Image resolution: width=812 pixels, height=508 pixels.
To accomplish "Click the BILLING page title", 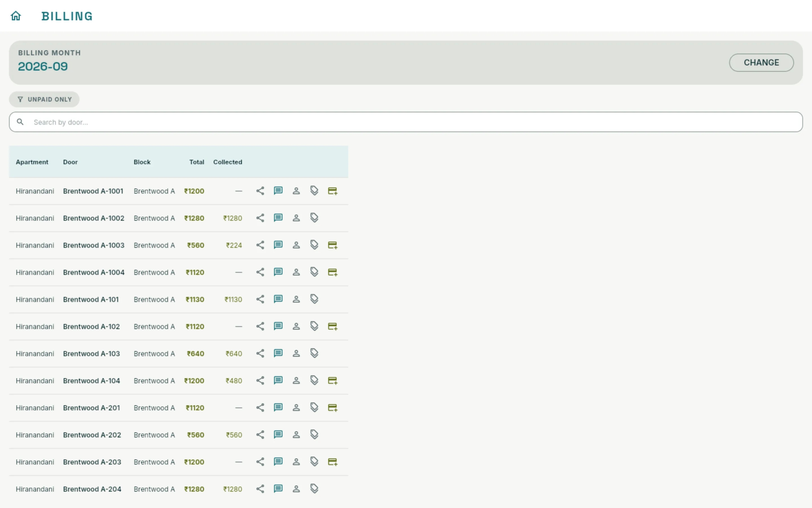I will (x=67, y=16).
